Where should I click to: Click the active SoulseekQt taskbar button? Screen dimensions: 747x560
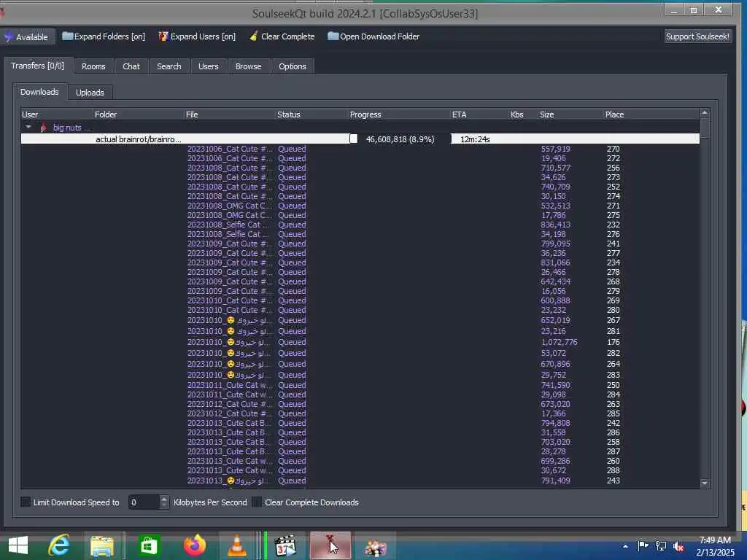[330, 545]
